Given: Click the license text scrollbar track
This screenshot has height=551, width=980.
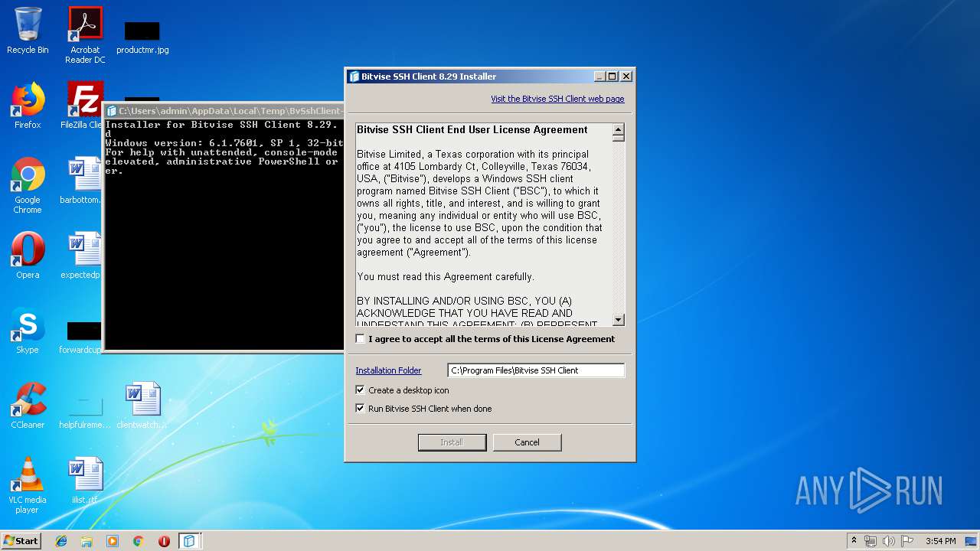Looking at the screenshot, I should [619, 230].
